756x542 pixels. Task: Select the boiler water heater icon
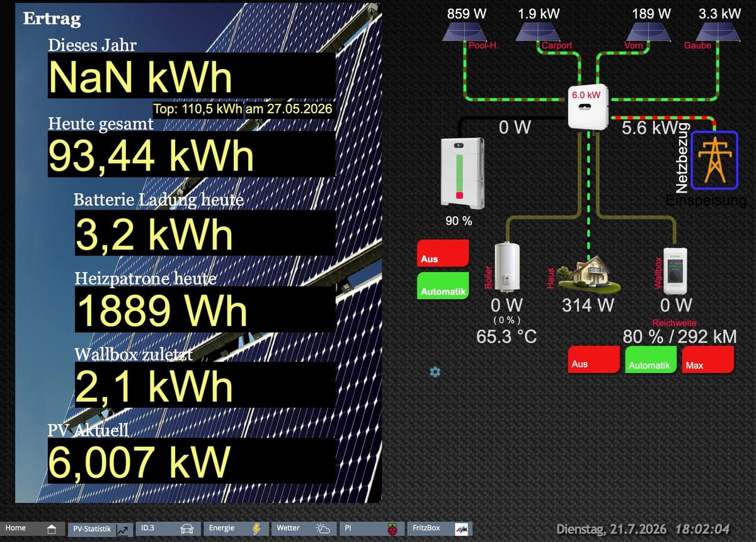coord(507,268)
